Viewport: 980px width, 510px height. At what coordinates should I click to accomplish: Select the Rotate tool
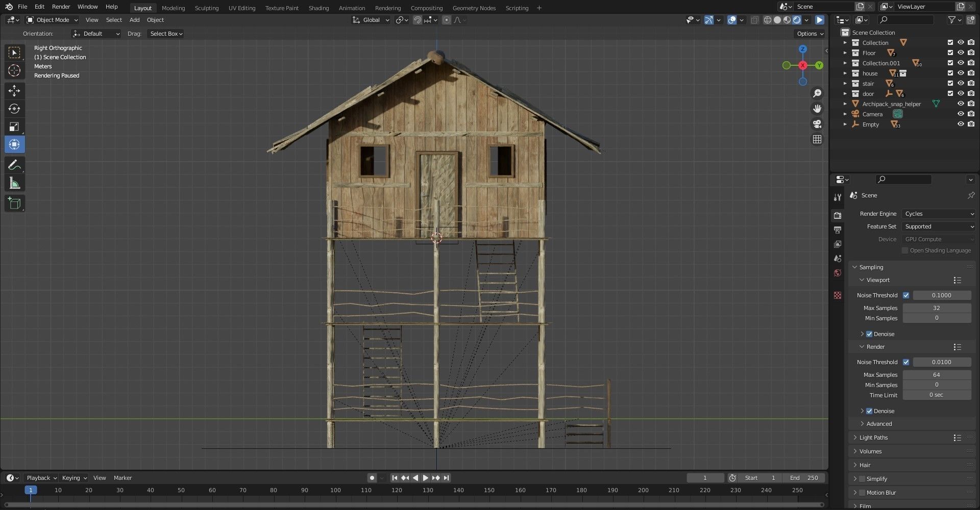[x=14, y=109]
